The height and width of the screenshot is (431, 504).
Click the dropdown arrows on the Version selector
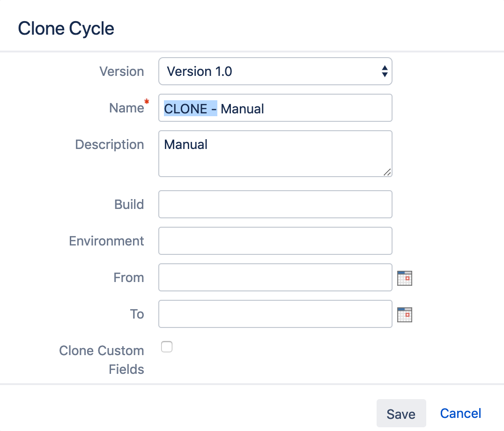click(385, 71)
